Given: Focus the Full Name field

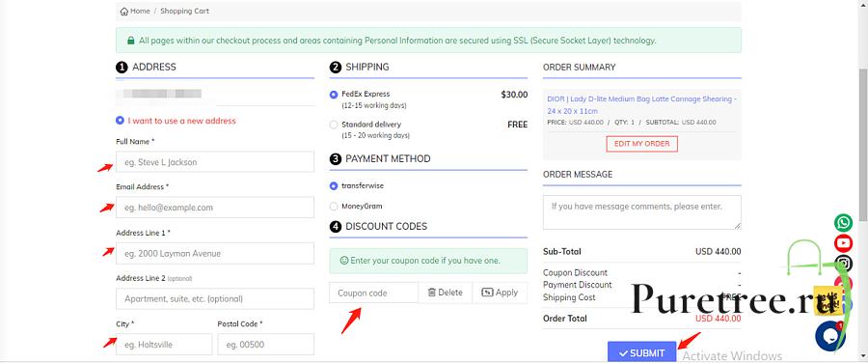Looking at the screenshot, I should (215, 162).
